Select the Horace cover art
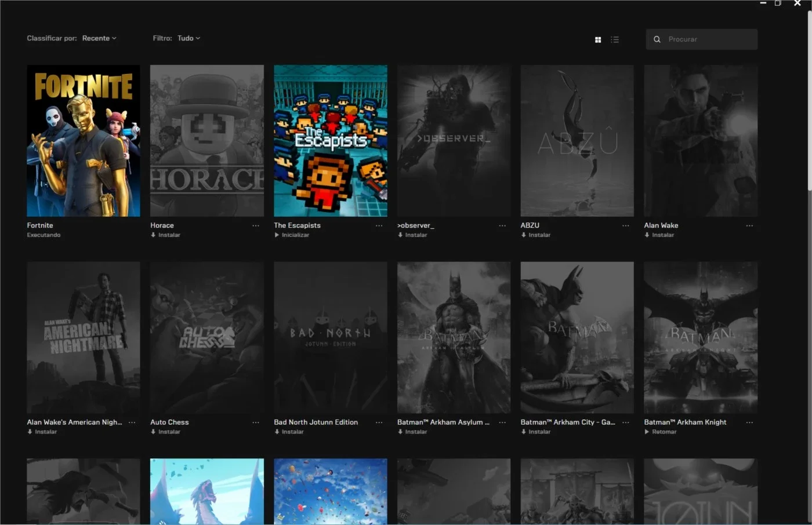 pyautogui.click(x=207, y=141)
